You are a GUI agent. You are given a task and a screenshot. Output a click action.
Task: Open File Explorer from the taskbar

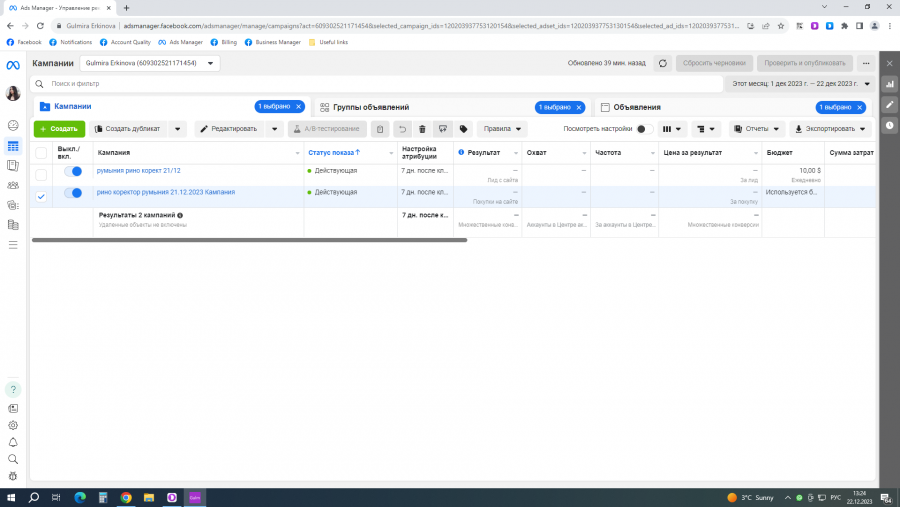tap(149, 498)
